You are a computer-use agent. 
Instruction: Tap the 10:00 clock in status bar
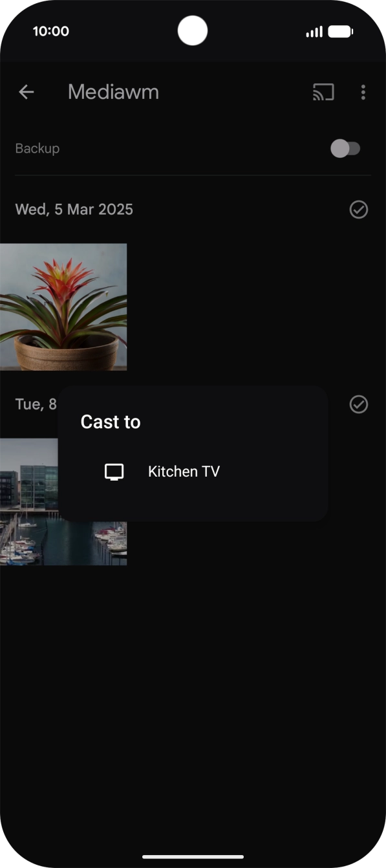pos(50,31)
